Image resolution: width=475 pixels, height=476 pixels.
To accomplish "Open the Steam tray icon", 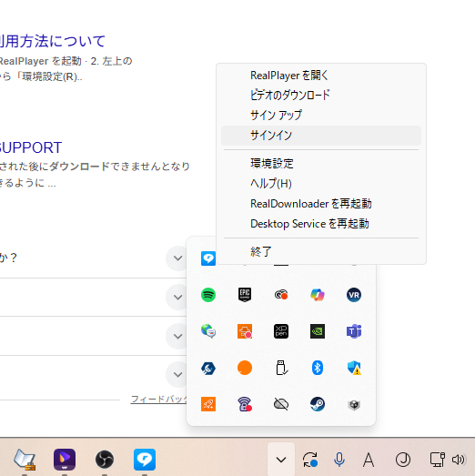I will tap(318, 404).
